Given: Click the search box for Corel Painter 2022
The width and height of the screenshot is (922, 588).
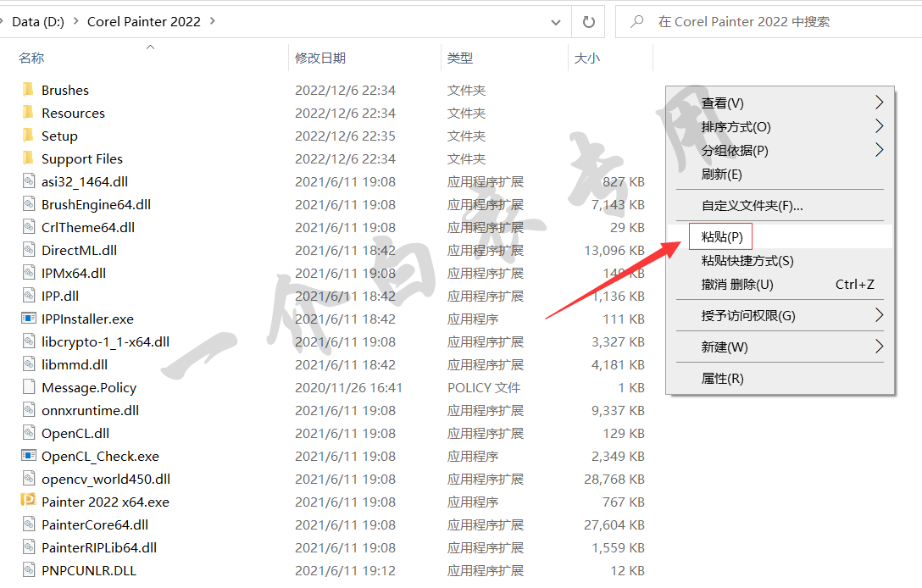Looking at the screenshot, I should tap(768, 22).
